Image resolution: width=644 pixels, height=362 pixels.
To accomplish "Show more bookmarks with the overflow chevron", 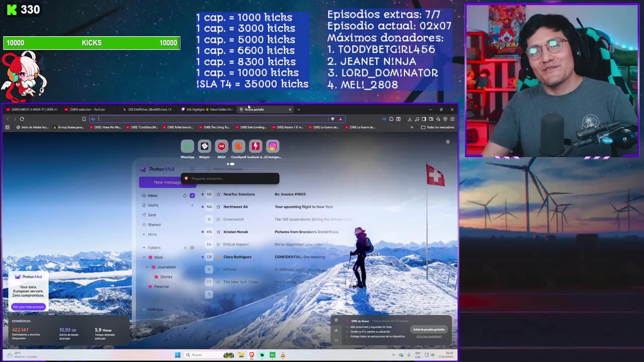I will pos(412,127).
